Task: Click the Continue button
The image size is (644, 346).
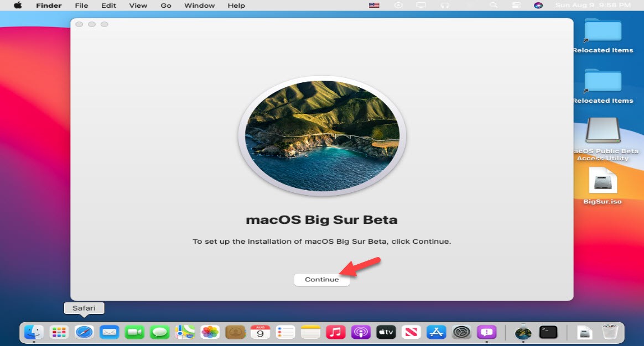Action: click(321, 279)
